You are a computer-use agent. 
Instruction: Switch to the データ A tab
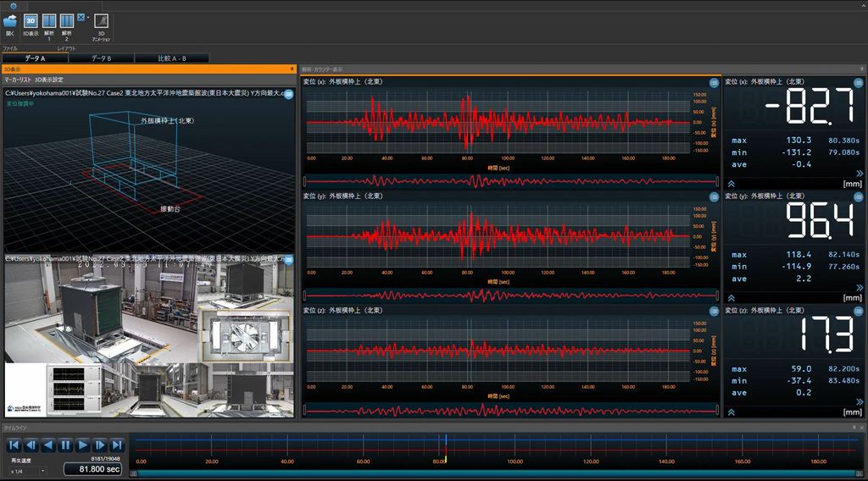click(x=35, y=58)
